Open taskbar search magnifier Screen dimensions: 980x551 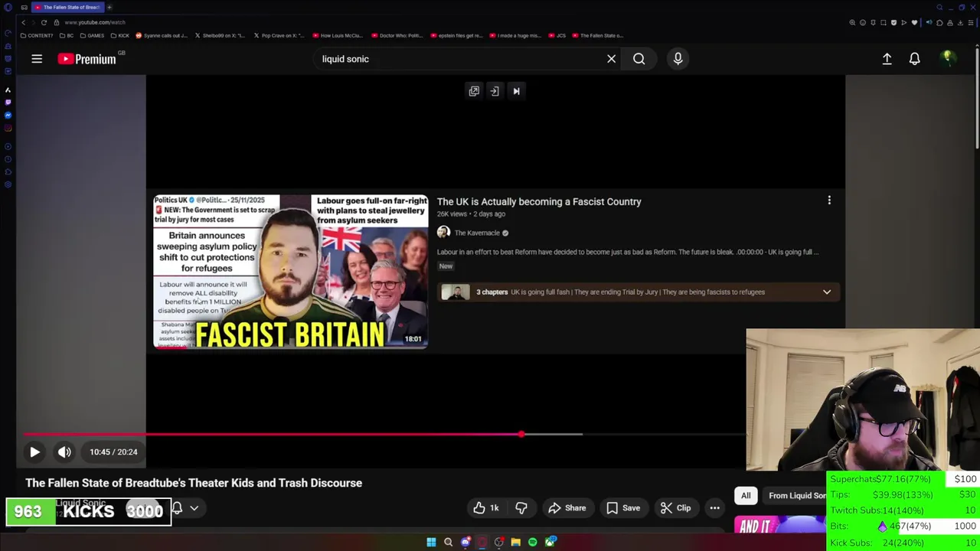448,543
